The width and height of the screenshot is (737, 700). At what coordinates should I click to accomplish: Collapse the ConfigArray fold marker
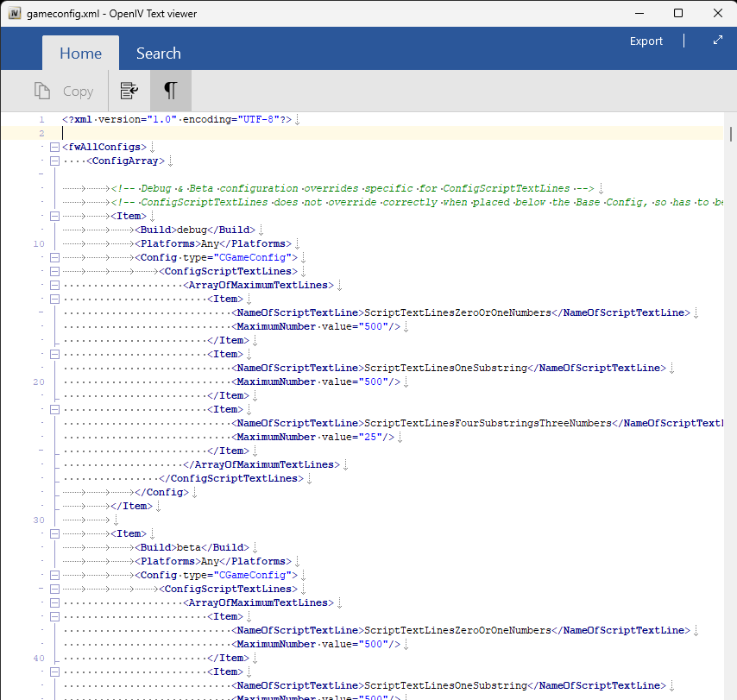(x=54, y=161)
